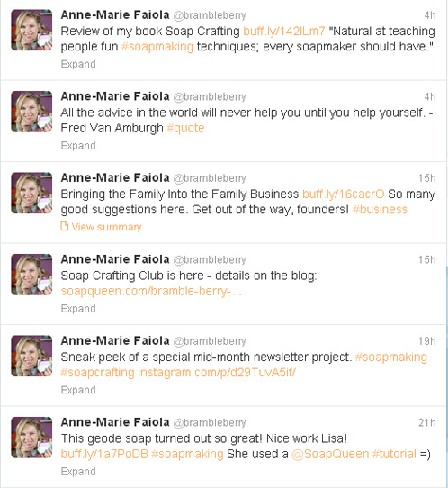Screen dimensions: 448x488
Task: Click the avatar on the Fred Van Amburgh quote tweet
Action: pos(31,112)
